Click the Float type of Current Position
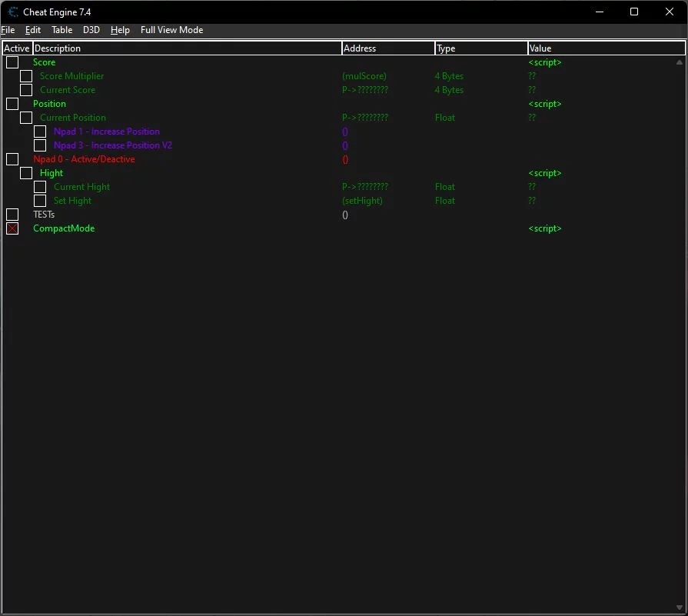 [445, 118]
